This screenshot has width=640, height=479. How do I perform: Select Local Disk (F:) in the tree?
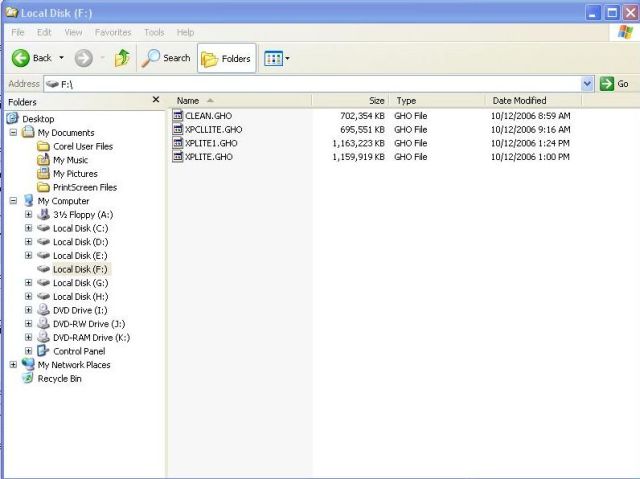[80, 269]
